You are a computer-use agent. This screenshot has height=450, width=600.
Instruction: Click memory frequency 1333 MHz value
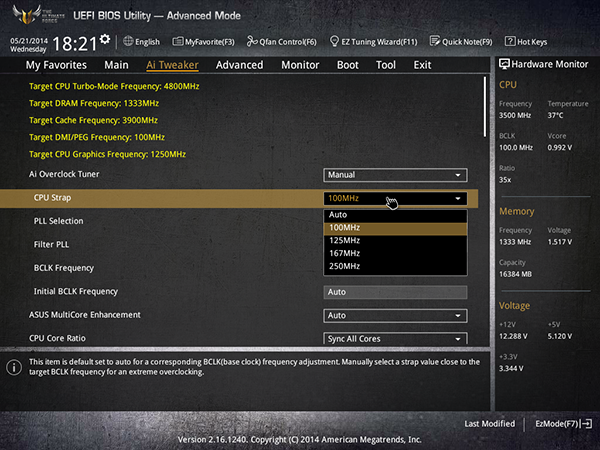515,242
